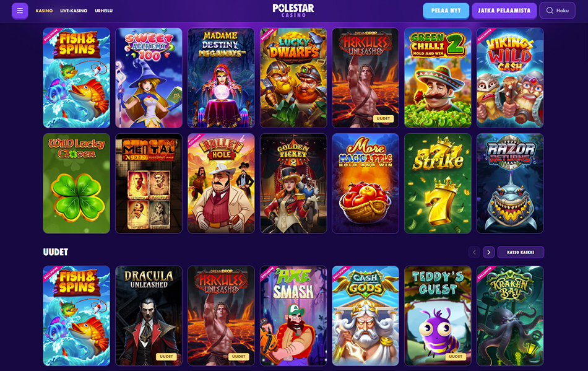Open Wild Lucky Clover game

pos(77,183)
